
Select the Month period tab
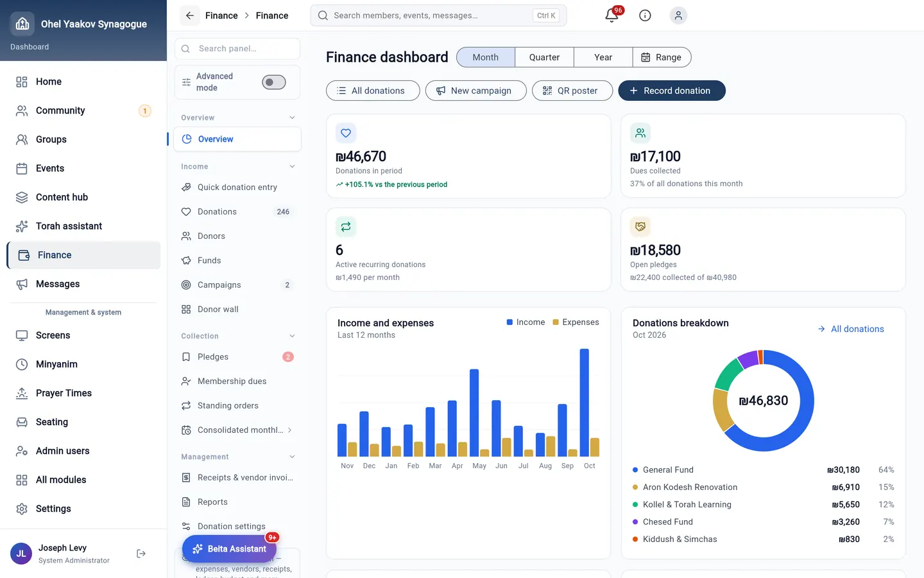click(486, 57)
